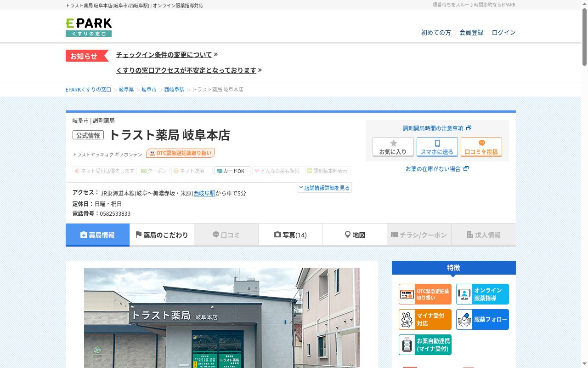Click the ログイン link
The height and width of the screenshot is (368, 588).
[x=503, y=33]
